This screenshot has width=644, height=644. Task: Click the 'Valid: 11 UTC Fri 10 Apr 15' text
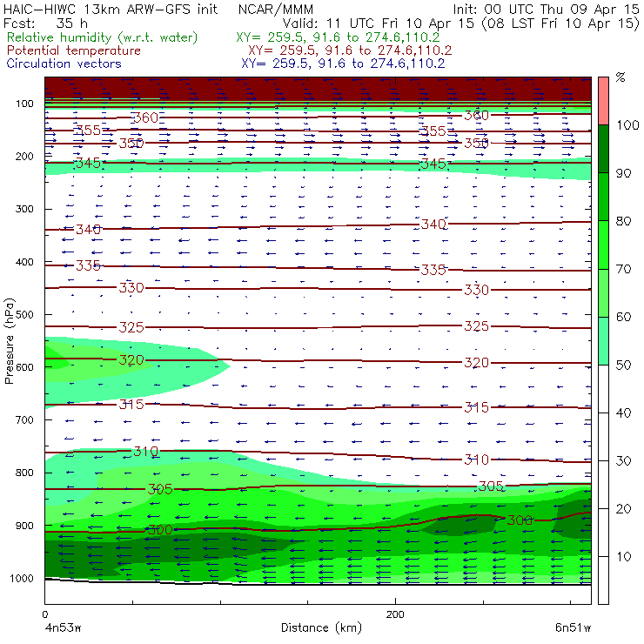click(379, 23)
